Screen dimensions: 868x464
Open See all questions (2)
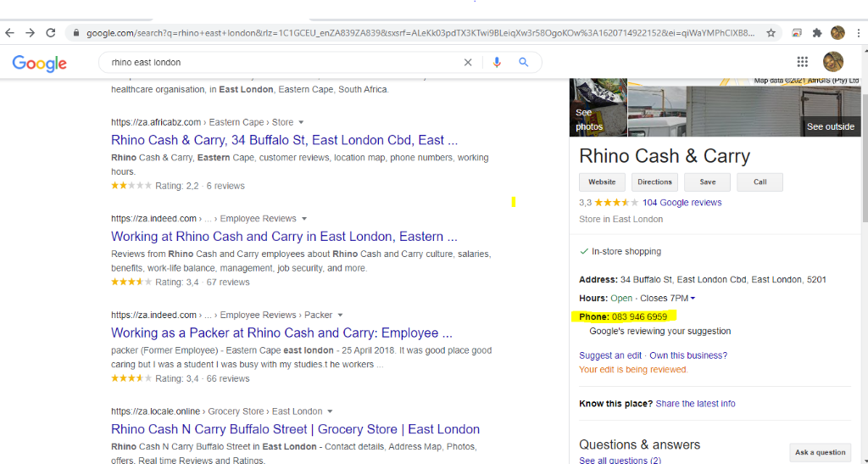click(620, 460)
